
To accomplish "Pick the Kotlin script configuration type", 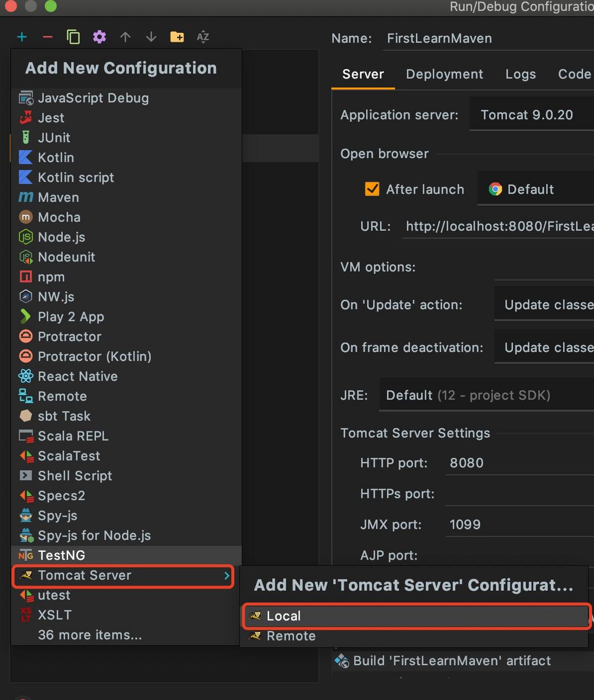I will [126, 177].
